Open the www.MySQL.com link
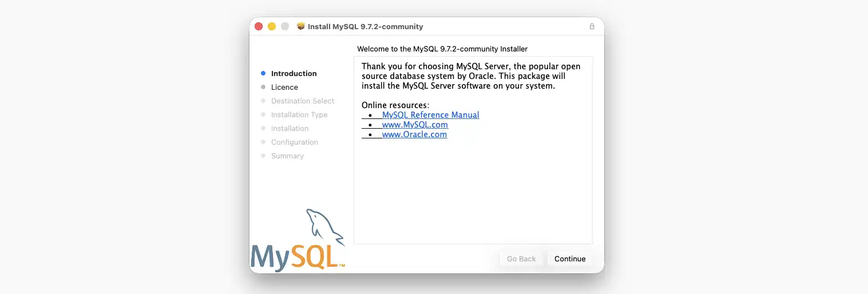This screenshot has width=868, height=294. point(415,125)
